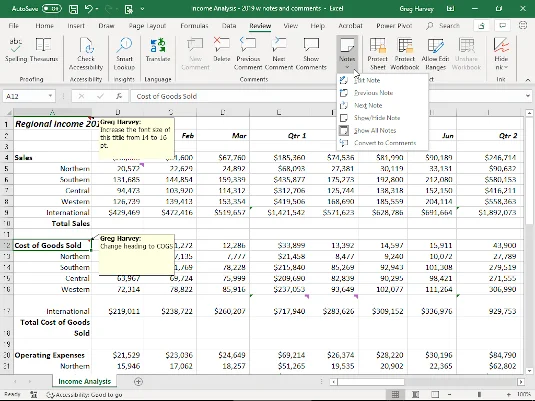535x401 pixels.
Task: Open the Name Box dropdown arrow
Action: coord(50,96)
